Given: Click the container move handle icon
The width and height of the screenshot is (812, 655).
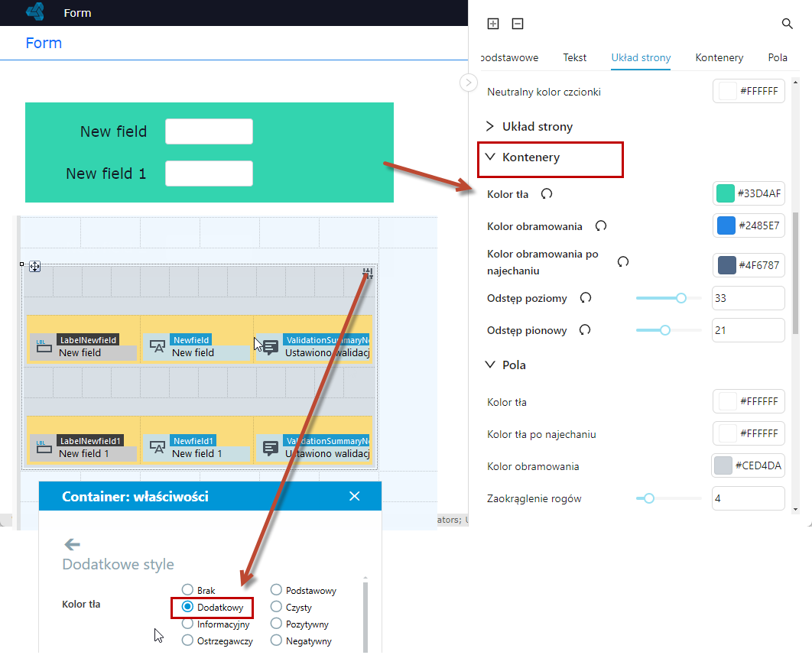Looking at the screenshot, I should pos(34,267).
